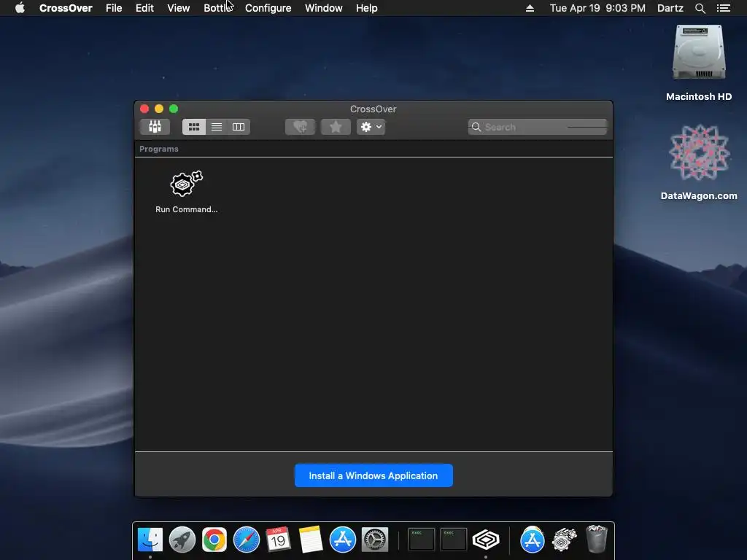Minimize the CrossOver window
The height and width of the screenshot is (560, 747).
(x=159, y=109)
